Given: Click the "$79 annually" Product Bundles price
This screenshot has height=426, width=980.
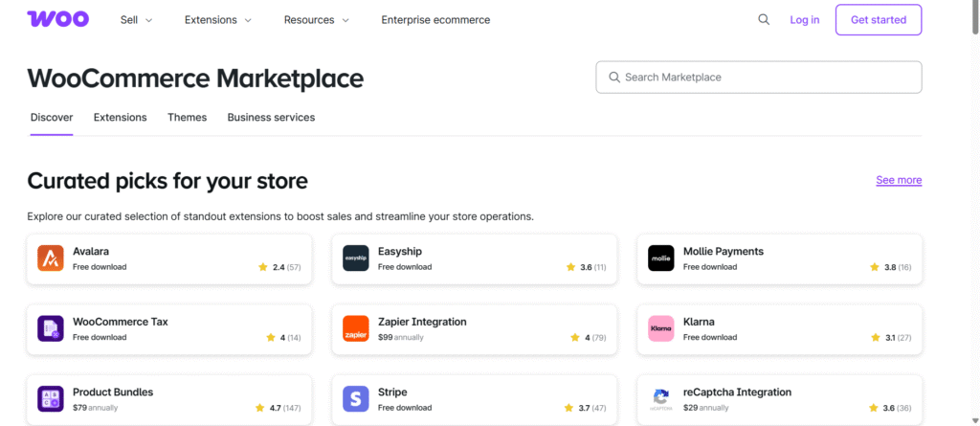Looking at the screenshot, I should click(x=95, y=408).
